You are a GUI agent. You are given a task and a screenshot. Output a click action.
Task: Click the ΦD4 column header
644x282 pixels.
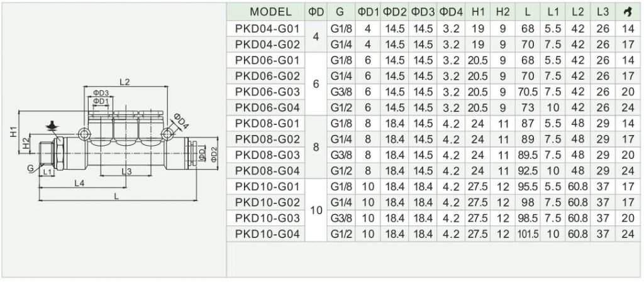pos(451,13)
